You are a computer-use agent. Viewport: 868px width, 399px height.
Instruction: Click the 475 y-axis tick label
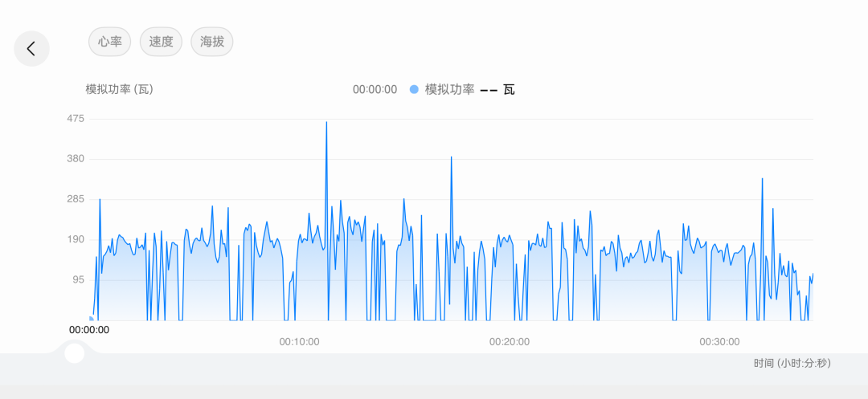coord(76,119)
